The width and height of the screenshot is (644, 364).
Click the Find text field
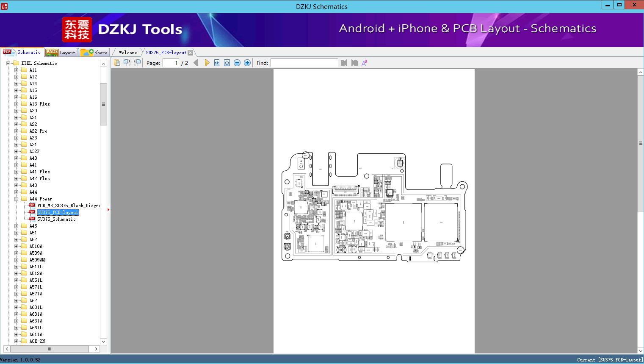pyautogui.click(x=304, y=63)
